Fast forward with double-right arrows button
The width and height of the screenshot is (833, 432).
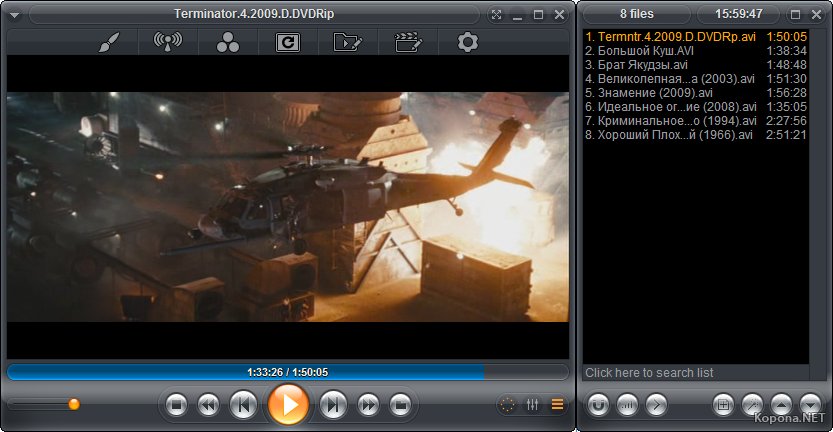[x=368, y=405]
